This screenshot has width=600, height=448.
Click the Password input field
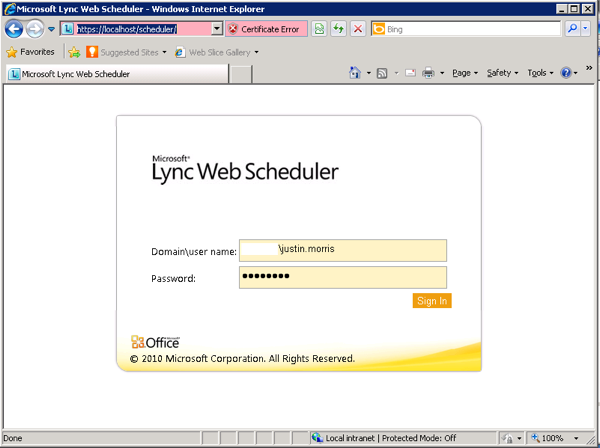(x=343, y=277)
